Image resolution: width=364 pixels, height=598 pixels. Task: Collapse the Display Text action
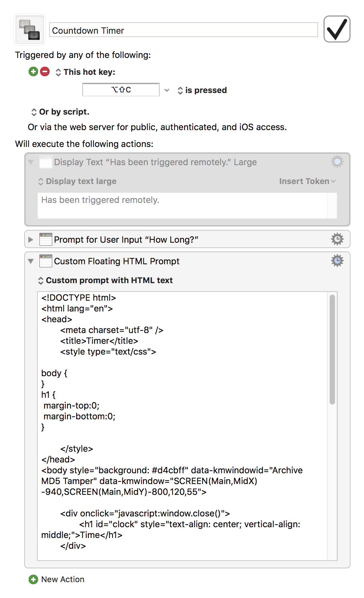pyautogui.click(x=31, y=162)
